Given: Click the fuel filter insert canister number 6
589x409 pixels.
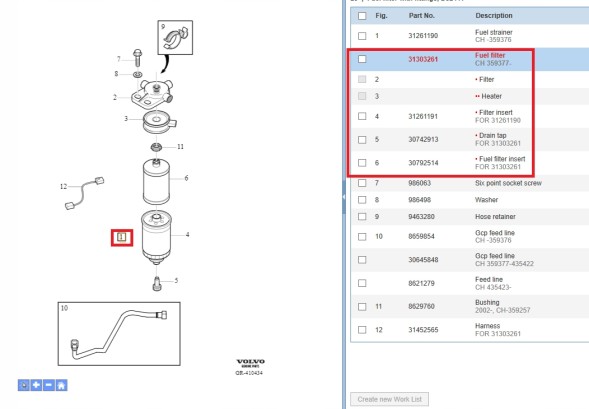Looking at the screenshot, I should [x=157, y=182].
